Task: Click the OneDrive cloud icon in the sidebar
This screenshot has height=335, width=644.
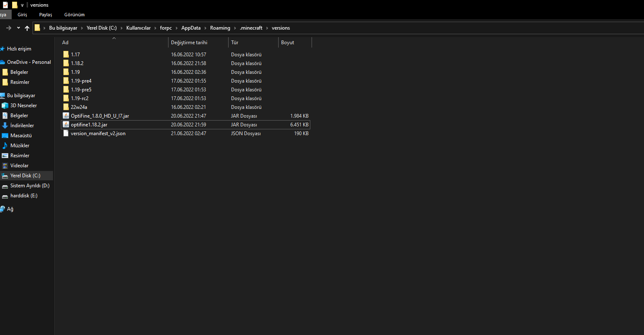Action: 3,62
